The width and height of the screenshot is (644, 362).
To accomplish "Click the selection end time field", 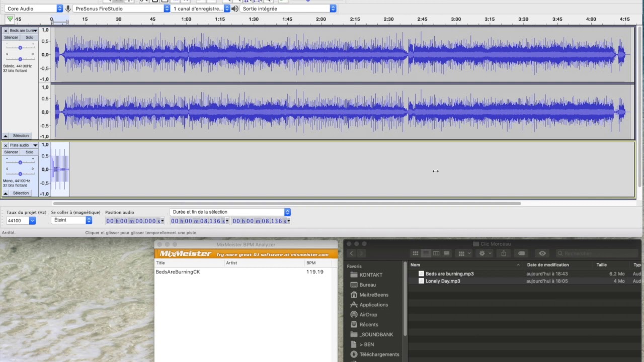I will click(x=262, y=221).
